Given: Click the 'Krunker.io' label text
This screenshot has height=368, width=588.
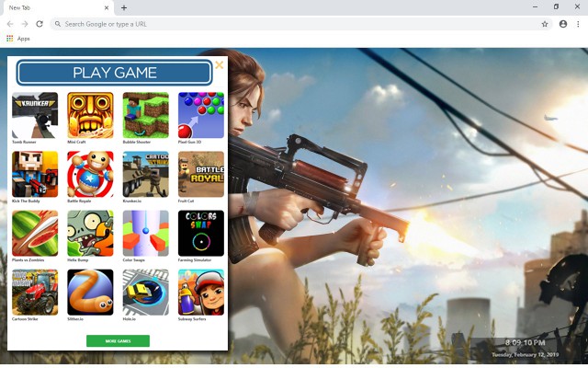Looking at the screenshot, I should (x=132, y=201).
